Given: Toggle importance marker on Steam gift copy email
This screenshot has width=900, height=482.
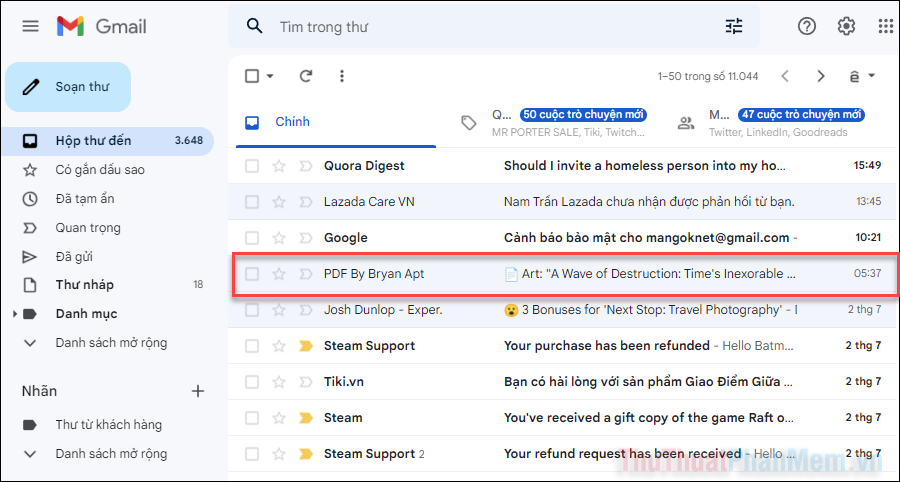Looking at the screenshot, I should click(305, 418).
